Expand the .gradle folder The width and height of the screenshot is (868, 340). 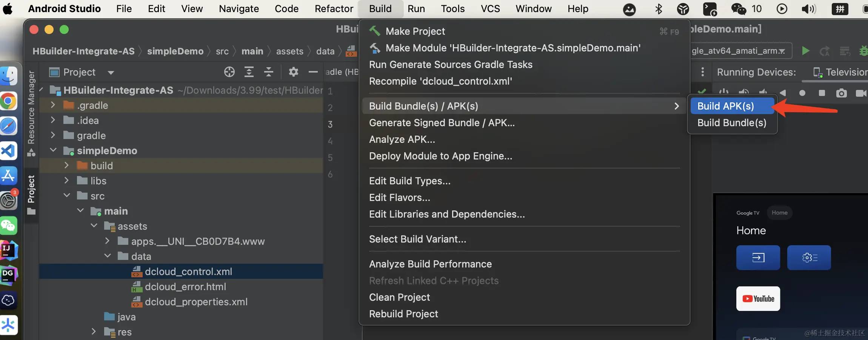pyautogui.click(x=53, y=105)
